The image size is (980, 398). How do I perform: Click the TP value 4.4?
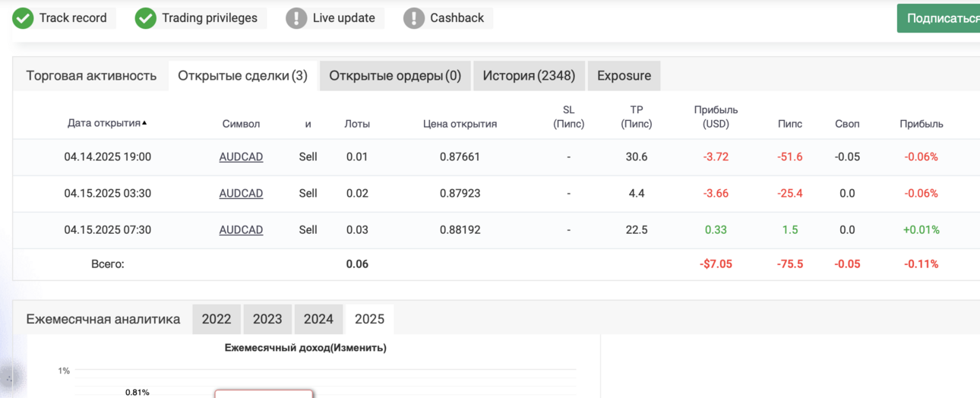[637, 194]
